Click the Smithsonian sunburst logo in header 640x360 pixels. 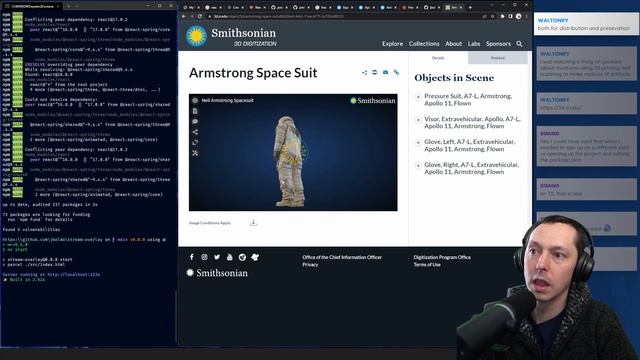pos(196,36)
